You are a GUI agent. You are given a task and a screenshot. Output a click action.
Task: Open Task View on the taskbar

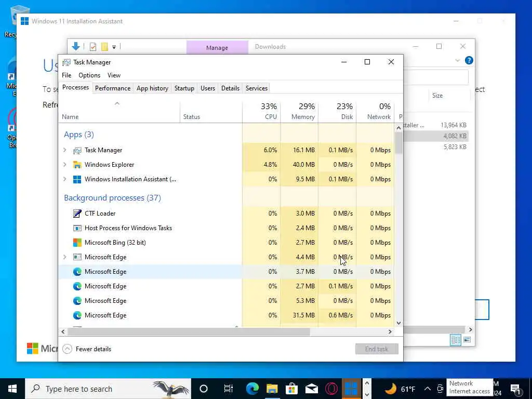coord(229,389)
